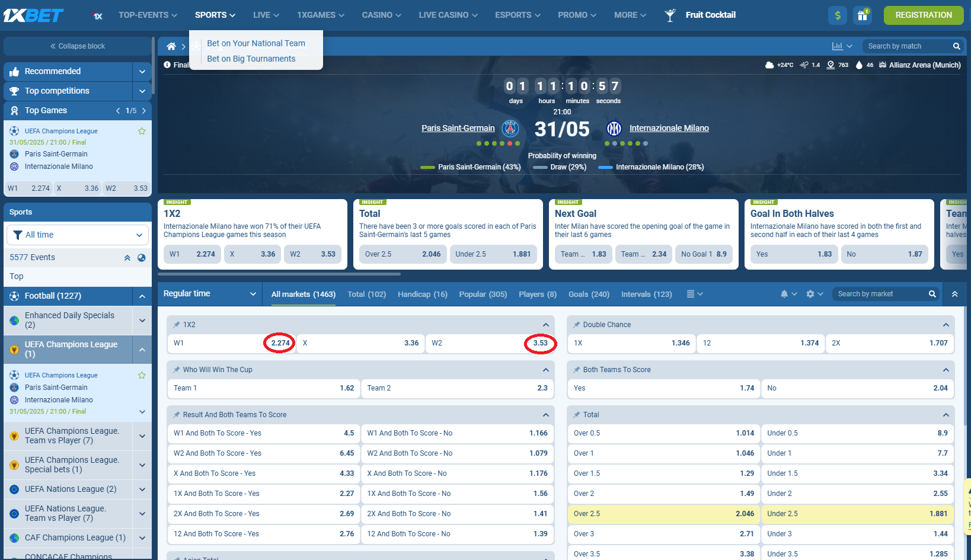Click the sidebar vertical scrollbar
The width and height of the screenshot is (971, 560).
154,65
